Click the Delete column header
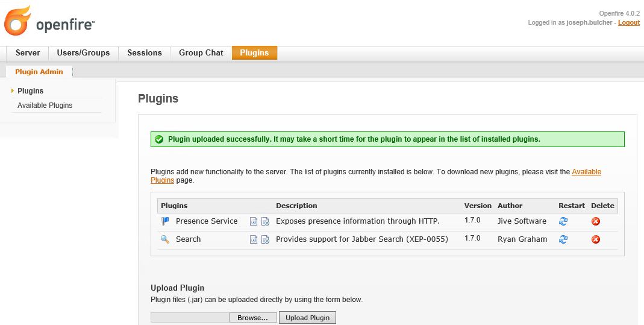This screenshot has height=325, width=644. [602, 206]
